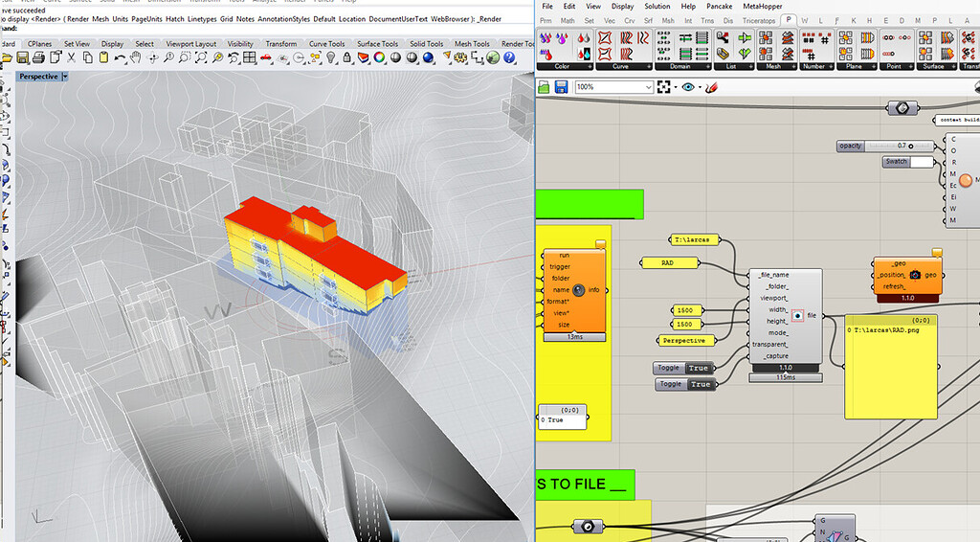Click the context buildings label panel
980x542 pixels.
(x=957, y=120)
